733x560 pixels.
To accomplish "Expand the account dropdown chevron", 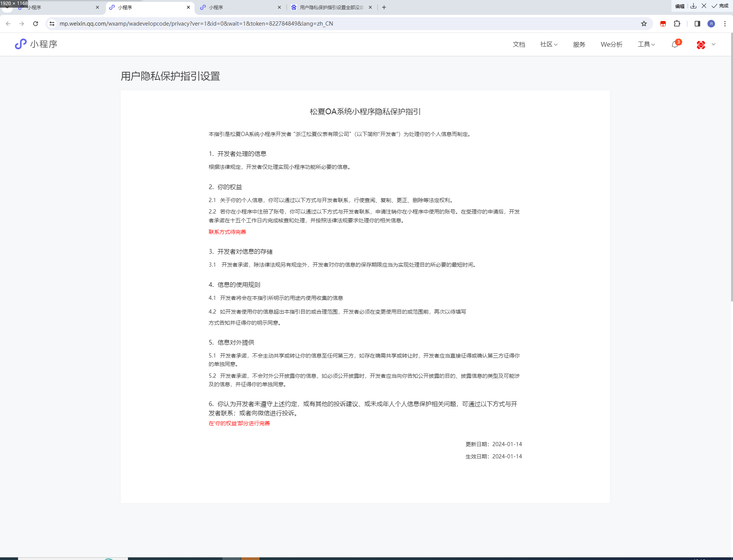I will (x=714, y=44).
